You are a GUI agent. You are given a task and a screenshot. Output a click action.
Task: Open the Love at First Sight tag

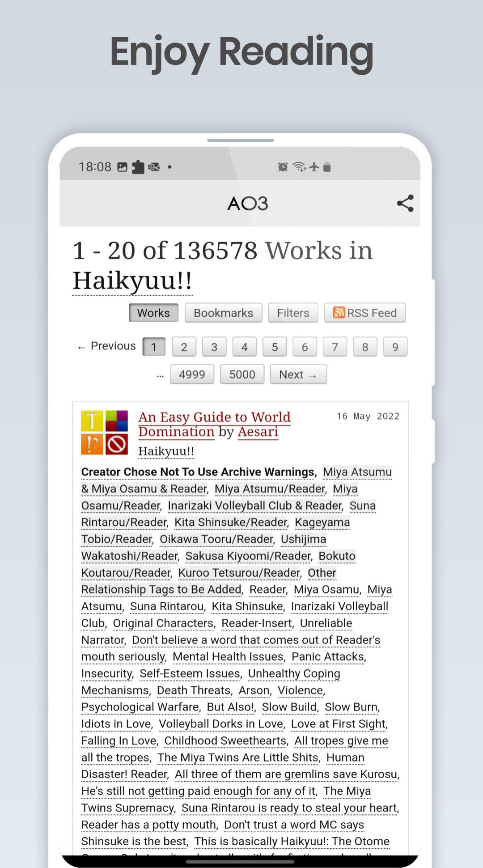point(338,724)
